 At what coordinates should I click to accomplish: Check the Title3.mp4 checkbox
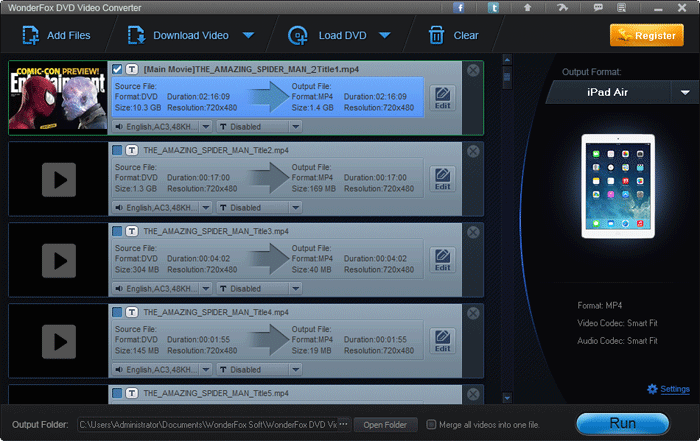[117, 231]
